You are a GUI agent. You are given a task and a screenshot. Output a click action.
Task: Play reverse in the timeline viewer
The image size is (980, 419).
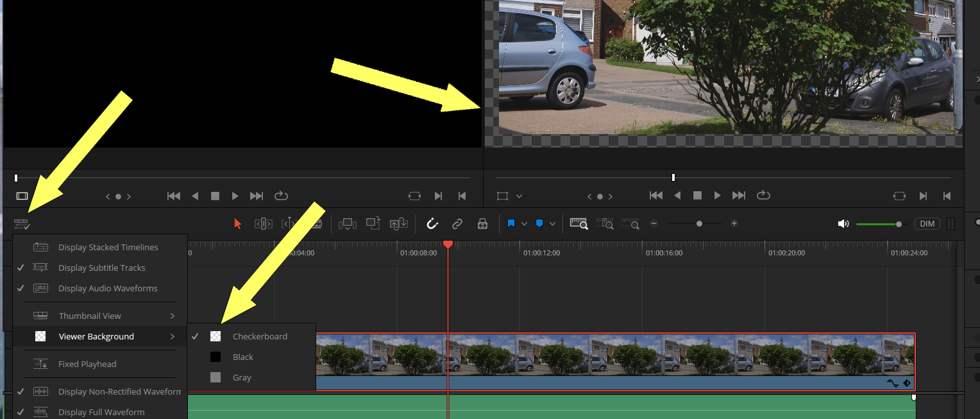click(x=677, y=196)
